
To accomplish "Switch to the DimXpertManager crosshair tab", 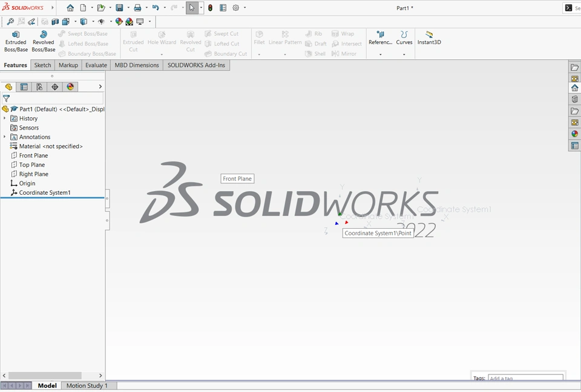I will pos(55,87).
